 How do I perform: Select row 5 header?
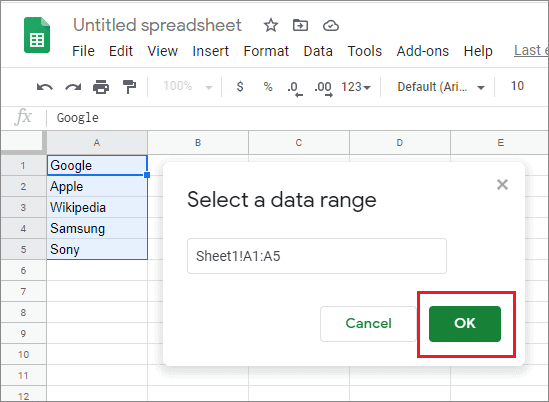pyautogui.click(x=23, y=249)
